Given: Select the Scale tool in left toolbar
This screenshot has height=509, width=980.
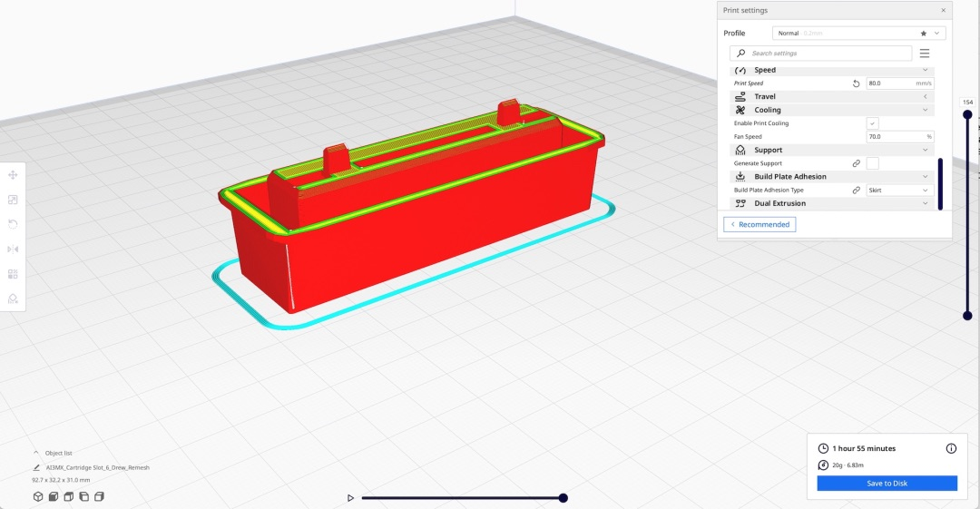Looking at the screenshot, I should (x=13, y=200).
